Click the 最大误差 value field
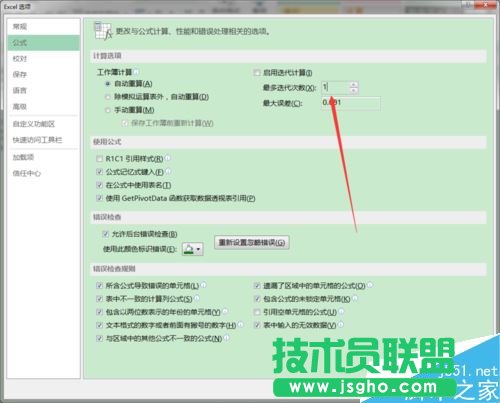The image size is (500, 403). coord(351,103)
